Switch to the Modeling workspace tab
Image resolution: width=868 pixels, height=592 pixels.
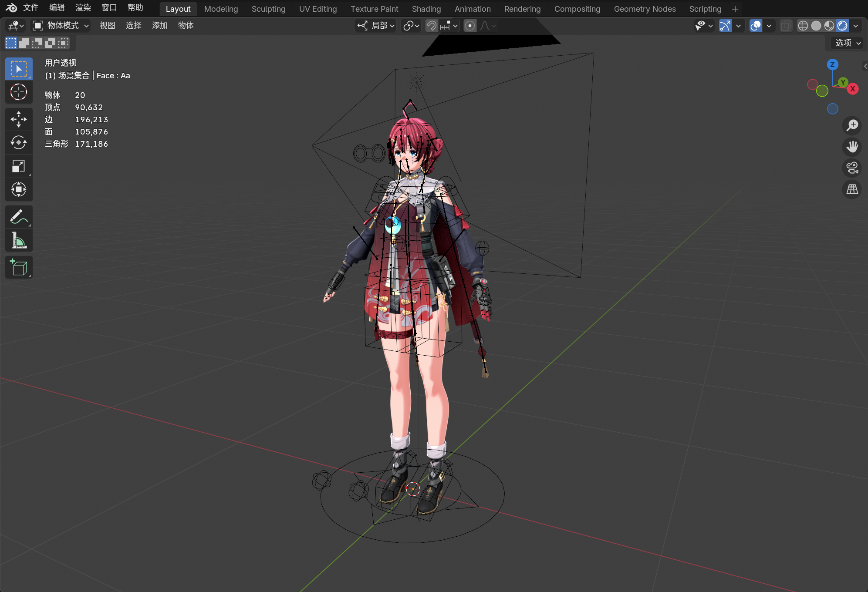pyautogui.click(x=221, y=9)
